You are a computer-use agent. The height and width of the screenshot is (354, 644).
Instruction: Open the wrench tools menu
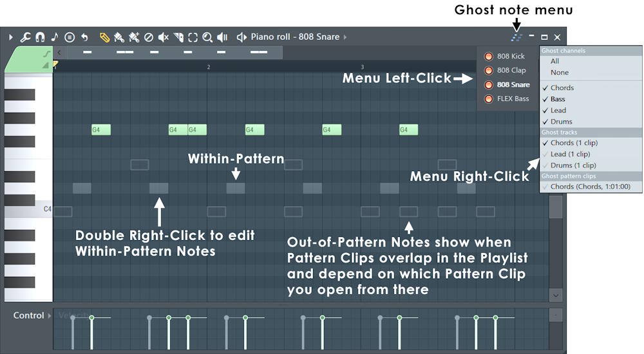26,37
